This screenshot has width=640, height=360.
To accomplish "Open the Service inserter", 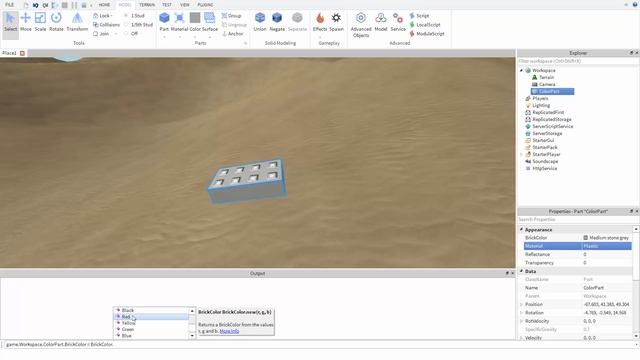I will [x=398, y=22].
